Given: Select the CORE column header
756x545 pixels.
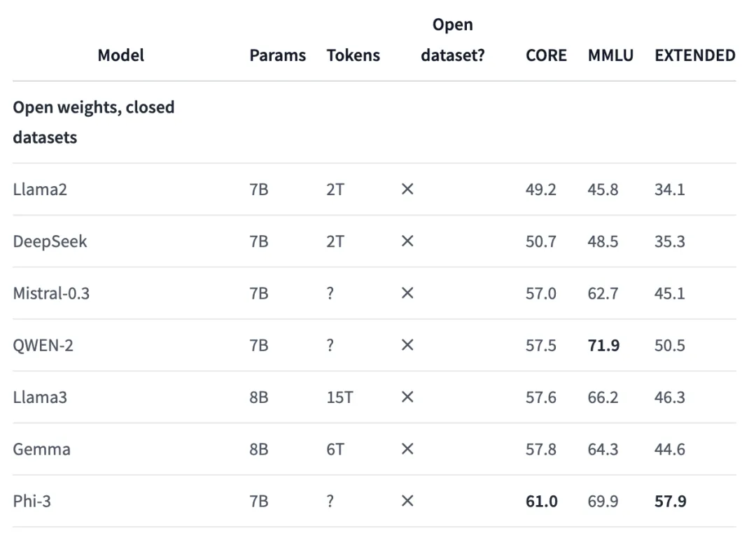Looking at the screenshot, I should [546, 55].
